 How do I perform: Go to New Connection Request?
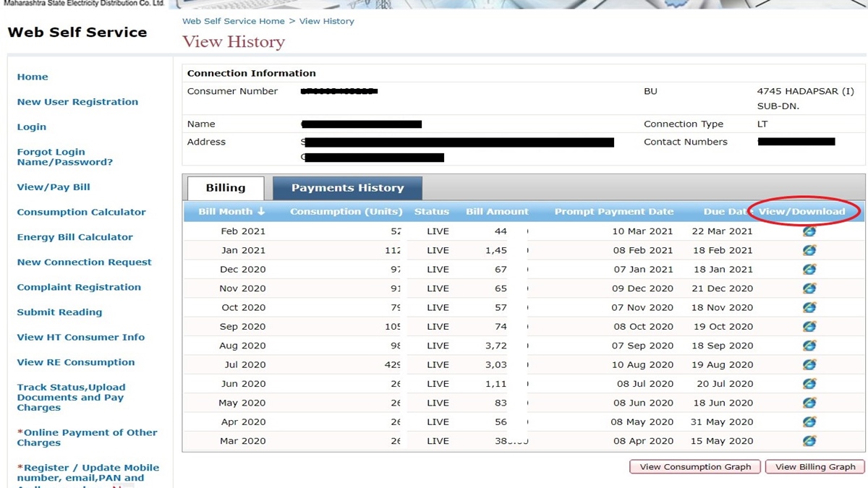tap(84, 262)
